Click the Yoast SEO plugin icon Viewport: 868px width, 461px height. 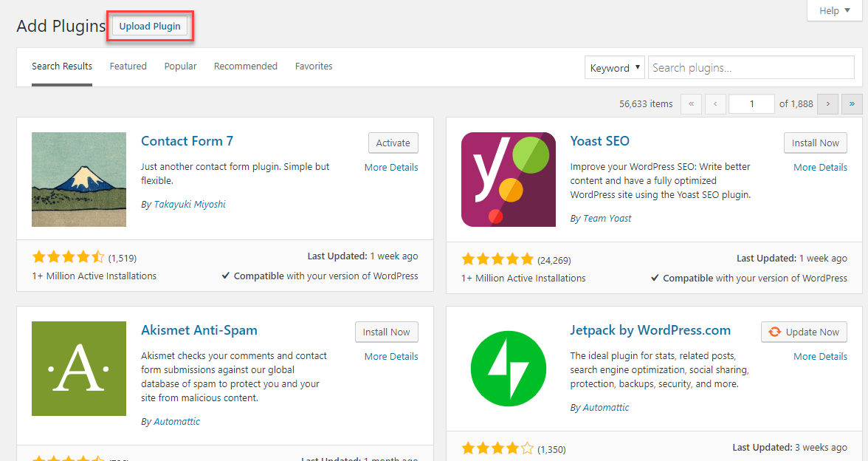point(508,180)
